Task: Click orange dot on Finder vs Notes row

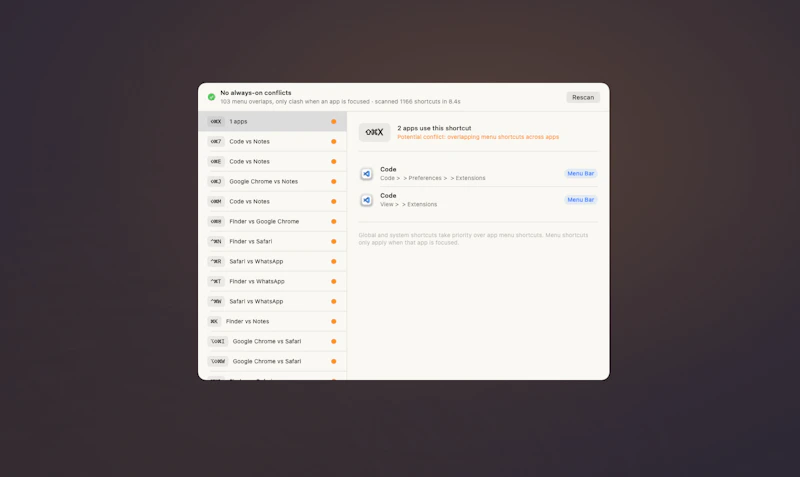Action: pos(334,321)
